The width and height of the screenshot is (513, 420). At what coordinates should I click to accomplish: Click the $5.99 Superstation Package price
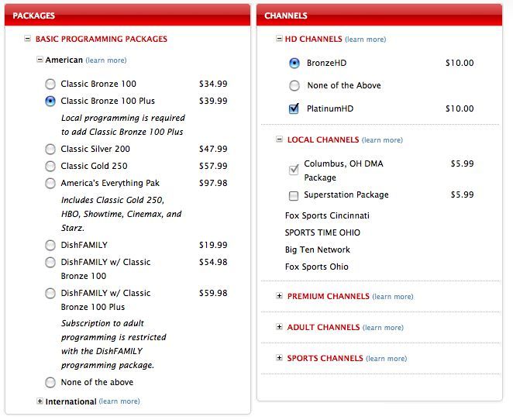click(x=463, y=195)
